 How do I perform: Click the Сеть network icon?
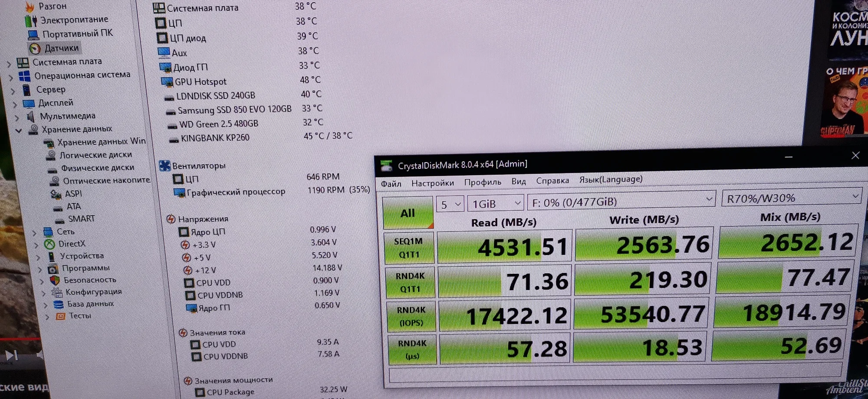(x=48, y=232)
